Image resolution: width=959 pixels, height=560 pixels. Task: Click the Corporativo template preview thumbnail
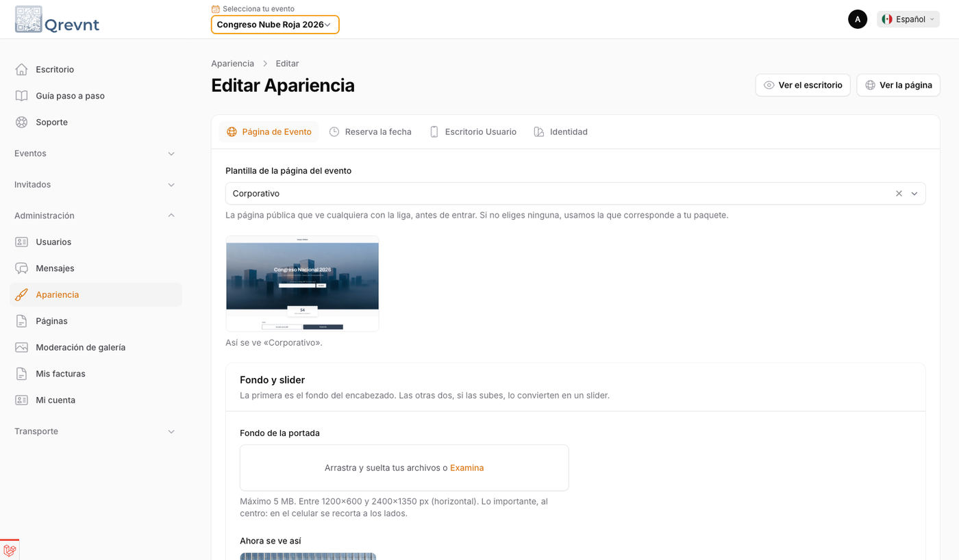302,283
